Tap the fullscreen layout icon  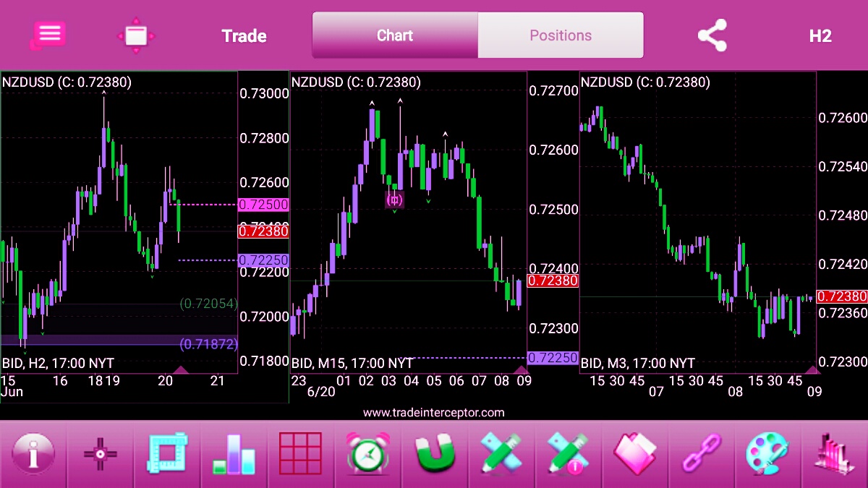tap(136, 35)
